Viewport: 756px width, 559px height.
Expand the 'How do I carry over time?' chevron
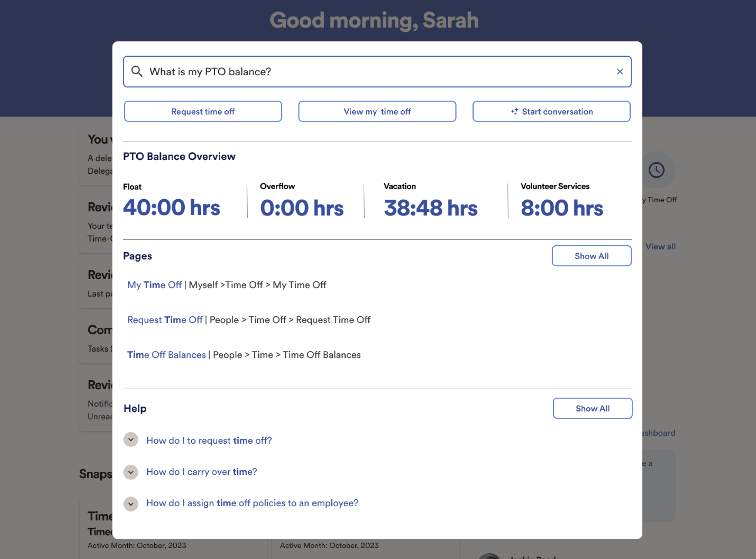click(131, 472)
